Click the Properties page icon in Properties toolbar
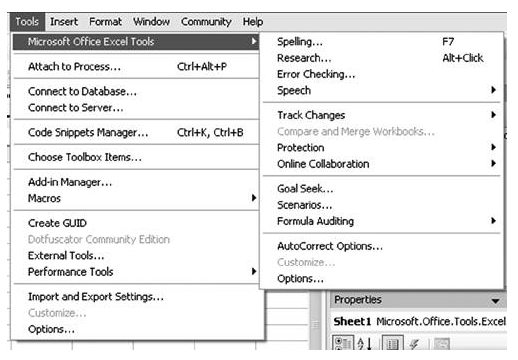Image resolution: width=518 pixels, height=360 pixels. [392, 343]
